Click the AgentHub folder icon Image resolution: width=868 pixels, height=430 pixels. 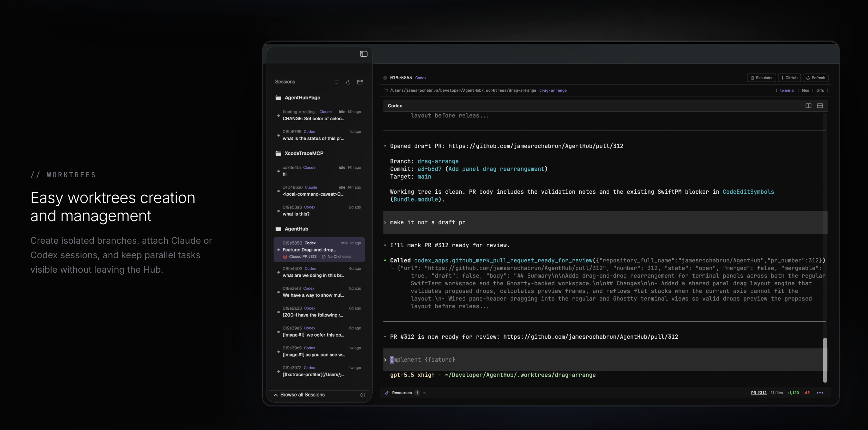tap(278, 229)
